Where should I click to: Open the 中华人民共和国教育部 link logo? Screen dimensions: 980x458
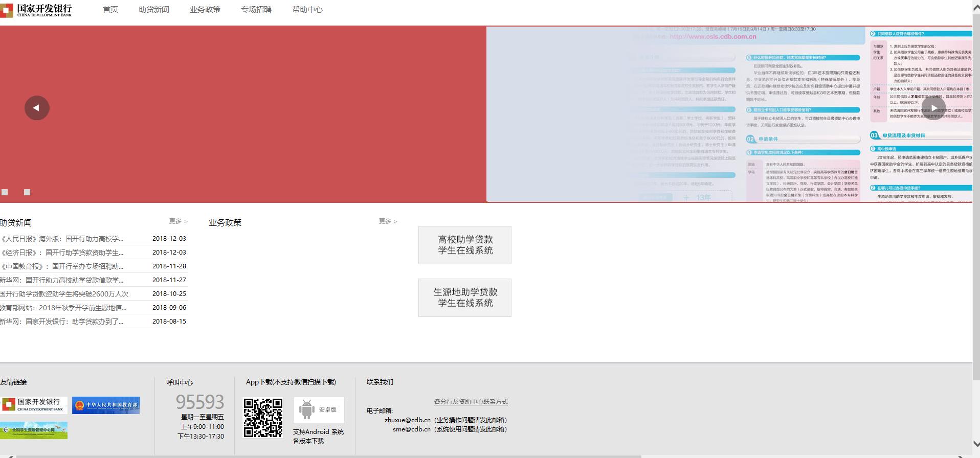[106, 405]
